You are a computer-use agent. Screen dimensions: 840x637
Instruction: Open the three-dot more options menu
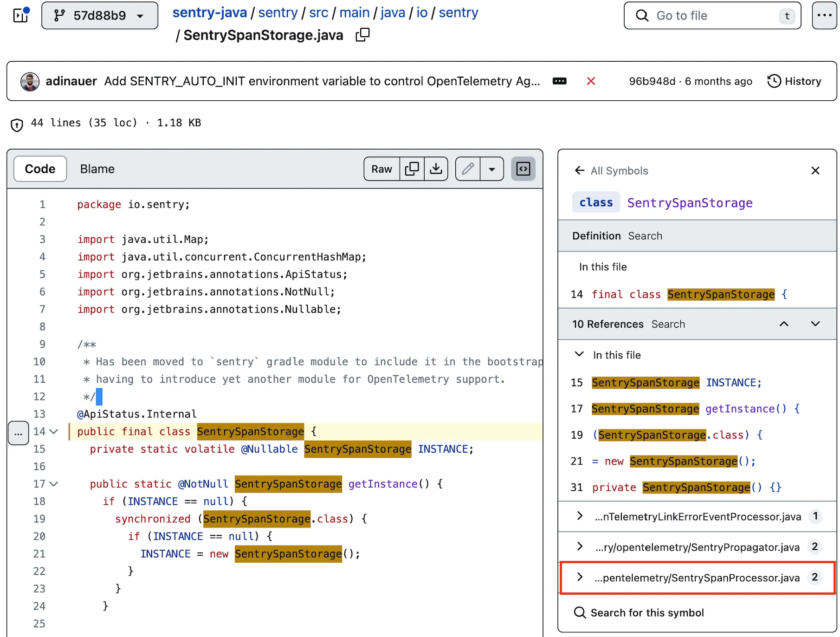click(824, 15)
